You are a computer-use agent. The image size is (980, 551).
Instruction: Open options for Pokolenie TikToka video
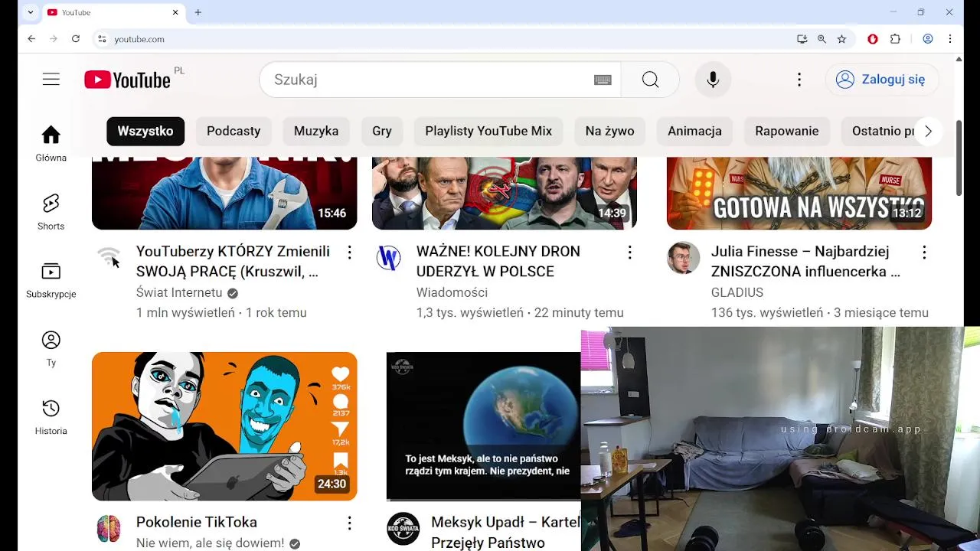[349, 523]
